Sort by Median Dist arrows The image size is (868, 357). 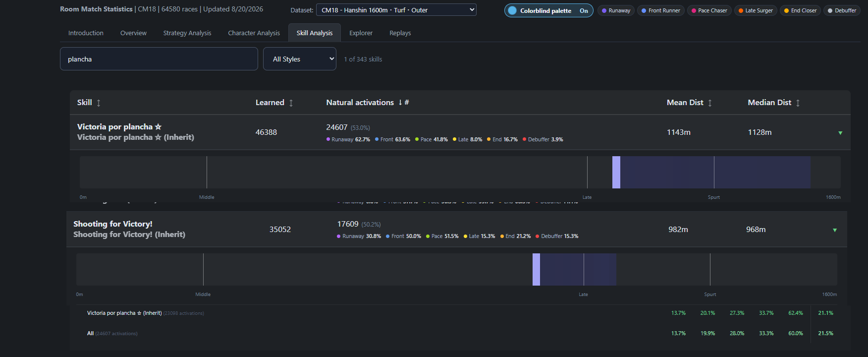point(798,103)
